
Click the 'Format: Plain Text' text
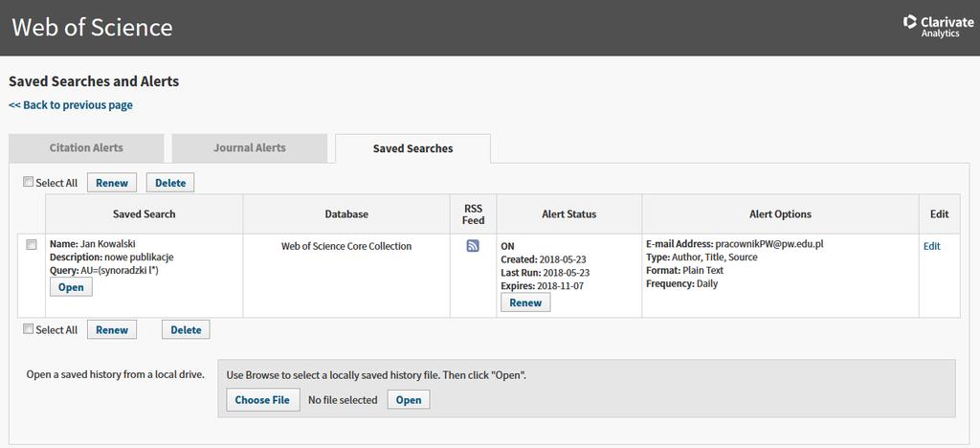(x=684, y=271)
